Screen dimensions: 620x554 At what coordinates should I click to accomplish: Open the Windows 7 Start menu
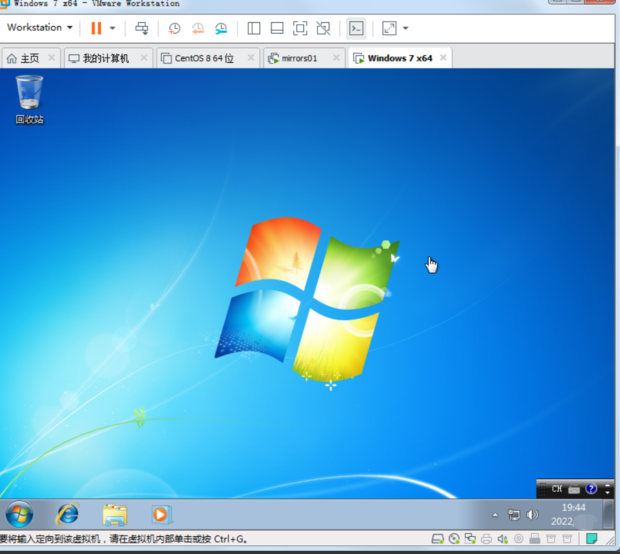click(19, 514)
